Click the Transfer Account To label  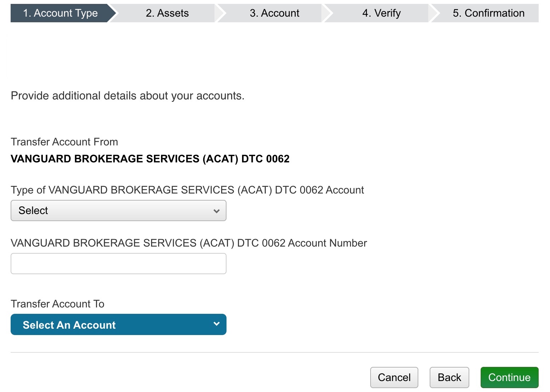[58, 304]
